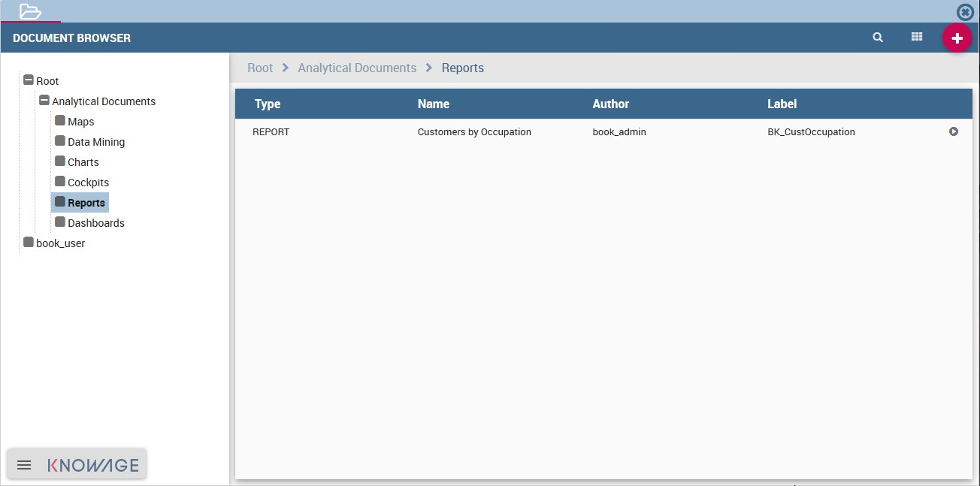980x486 pixels.
Task: Close the document browser panel
Action: point(965,12)
